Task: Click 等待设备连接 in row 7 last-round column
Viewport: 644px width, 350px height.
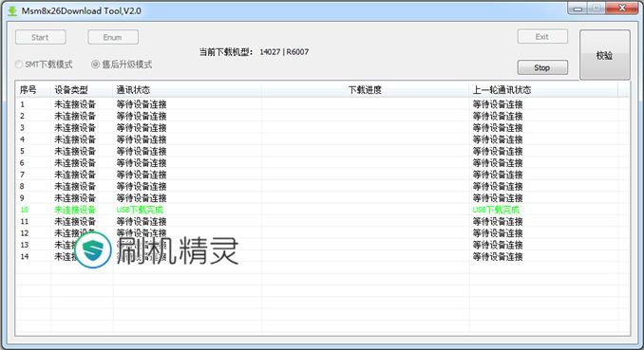Action: point(498,175)
